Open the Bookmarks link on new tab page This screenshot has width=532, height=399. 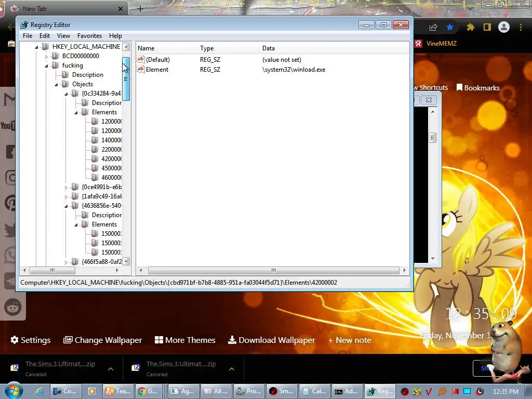click(x=478, y=88)
